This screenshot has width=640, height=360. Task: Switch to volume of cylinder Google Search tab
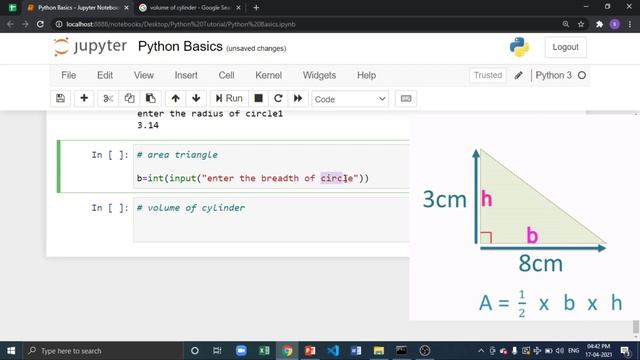[190, 8]
